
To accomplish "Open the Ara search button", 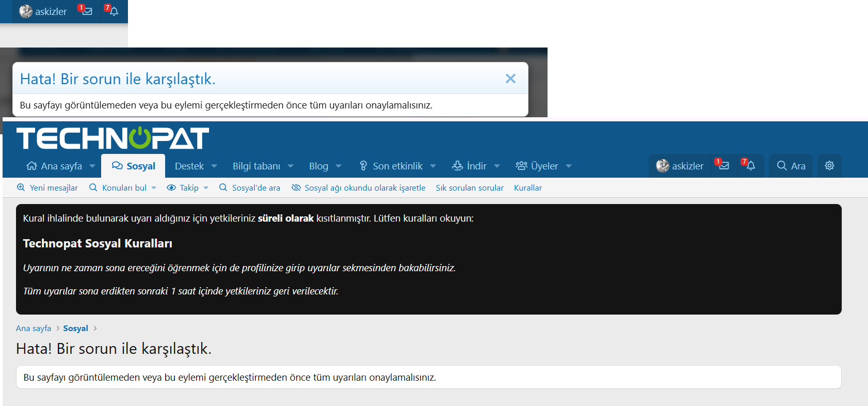I will [791, 166].
